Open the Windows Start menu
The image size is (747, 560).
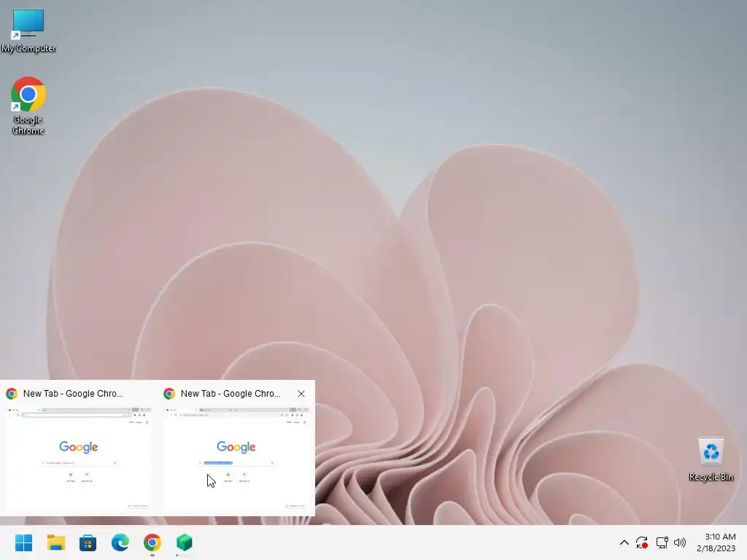24,542
